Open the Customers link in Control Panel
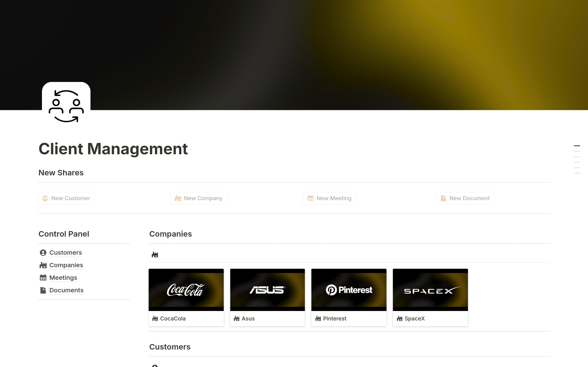 click(65, 253)
